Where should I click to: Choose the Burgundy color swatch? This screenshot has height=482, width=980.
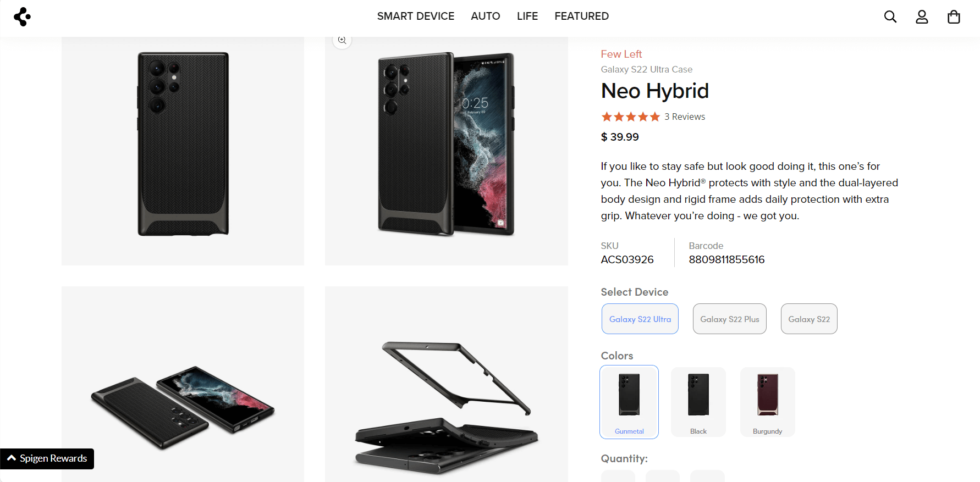[x=767, y=402]
